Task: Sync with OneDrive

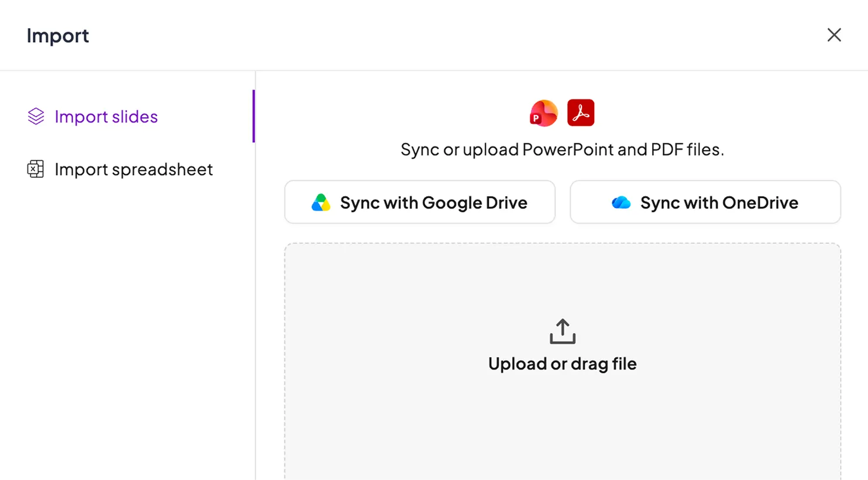Action: (705, 202)
